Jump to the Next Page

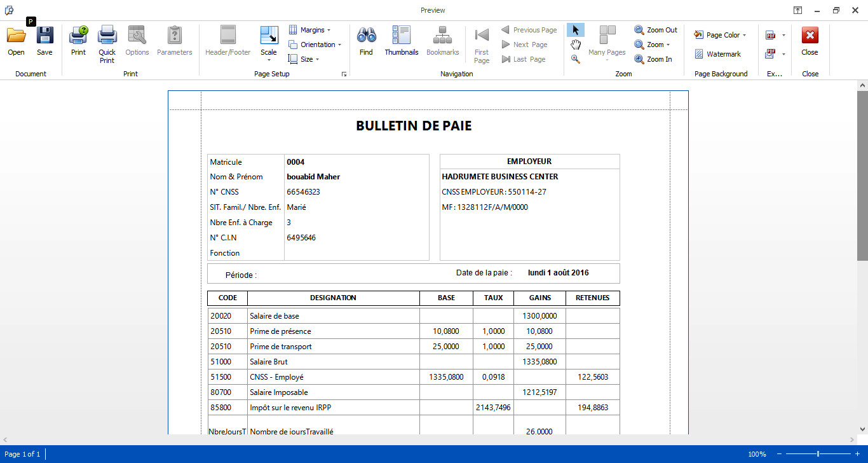tap(524, 45)
